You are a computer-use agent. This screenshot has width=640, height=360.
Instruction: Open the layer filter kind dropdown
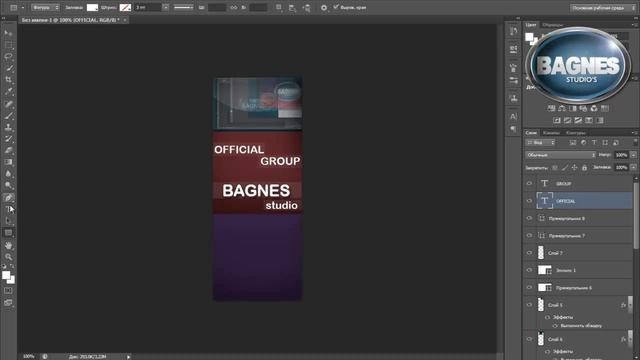(540, 142)
